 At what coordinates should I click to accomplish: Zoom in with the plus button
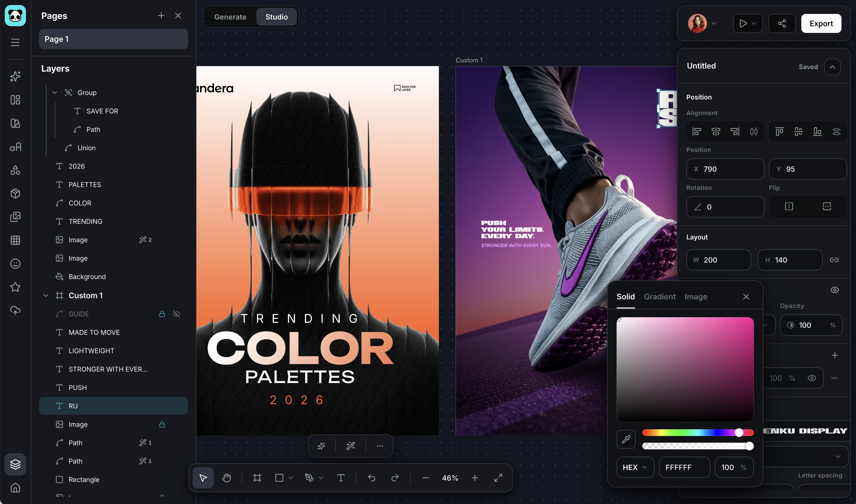point(475,478)
